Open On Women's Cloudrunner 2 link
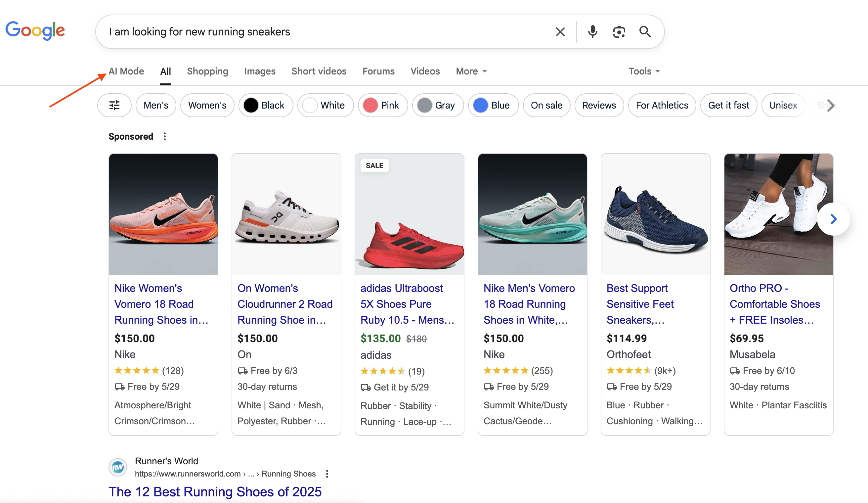This screenshot has height=503, width=868. pos(285,304)
